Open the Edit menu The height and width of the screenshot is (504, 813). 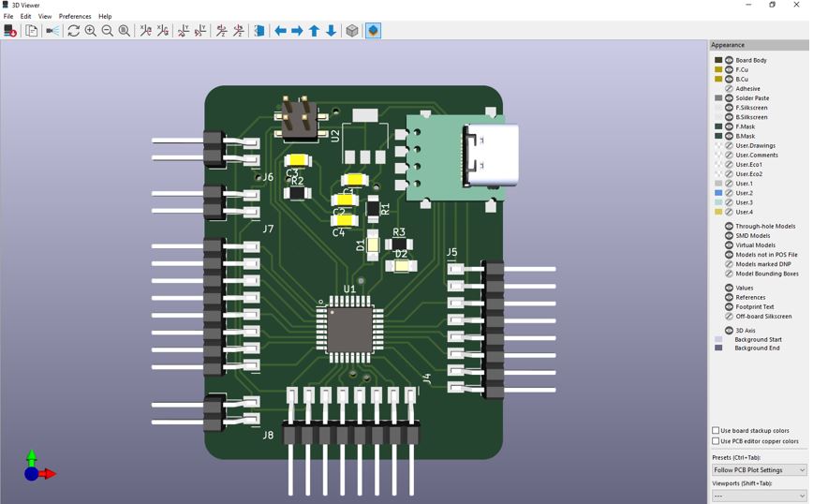pos(25,16)
